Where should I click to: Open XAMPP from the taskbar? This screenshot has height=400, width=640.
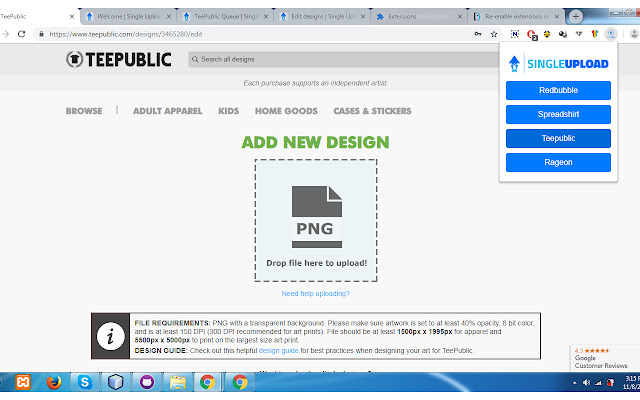point(23,382)
